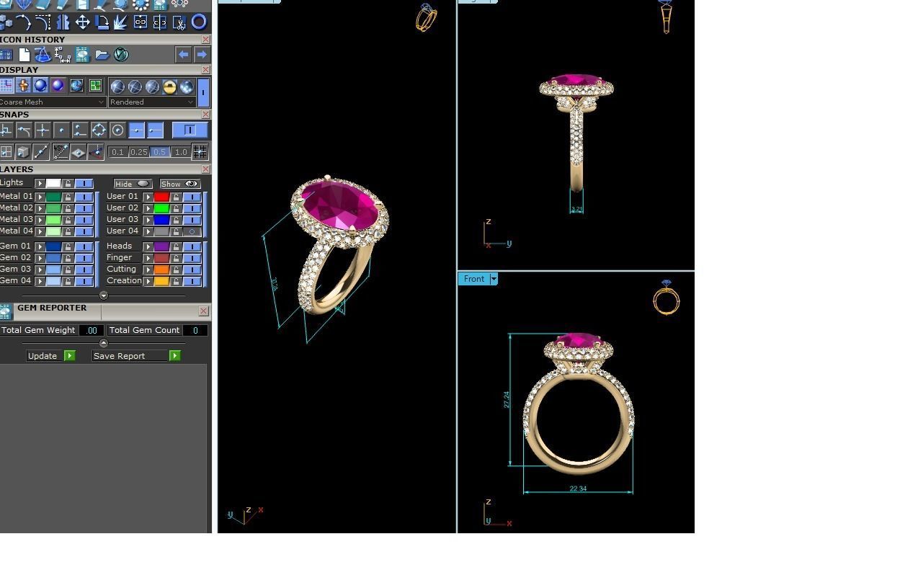Toggle the Snaps panel on/off blue switch
This screenshot has width=918, height=588.
(190, 130)
